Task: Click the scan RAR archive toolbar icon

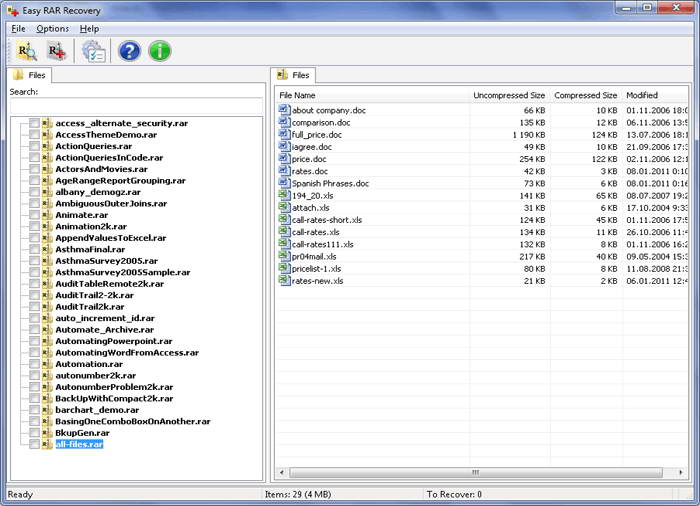Action: (27, 51)
